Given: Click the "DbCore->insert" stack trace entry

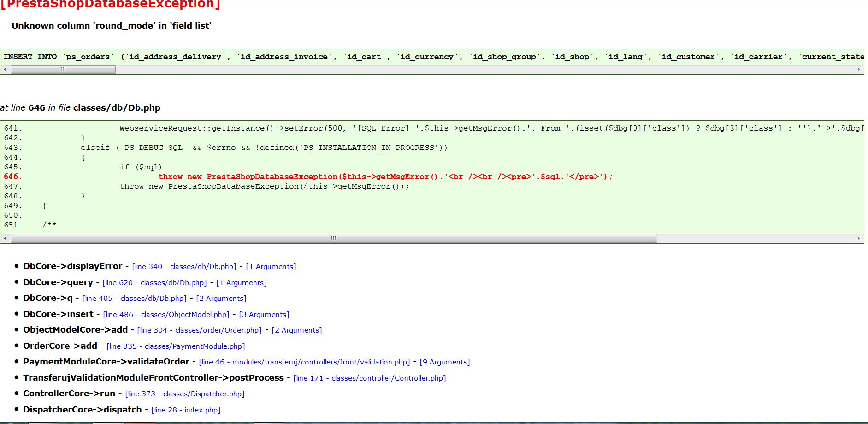Looking at the screenshot, I should click(59, 314).
